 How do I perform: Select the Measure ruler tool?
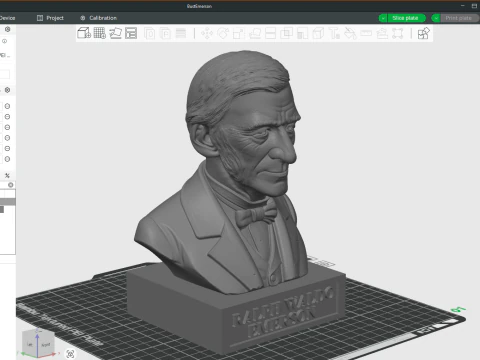coord(366,33)
